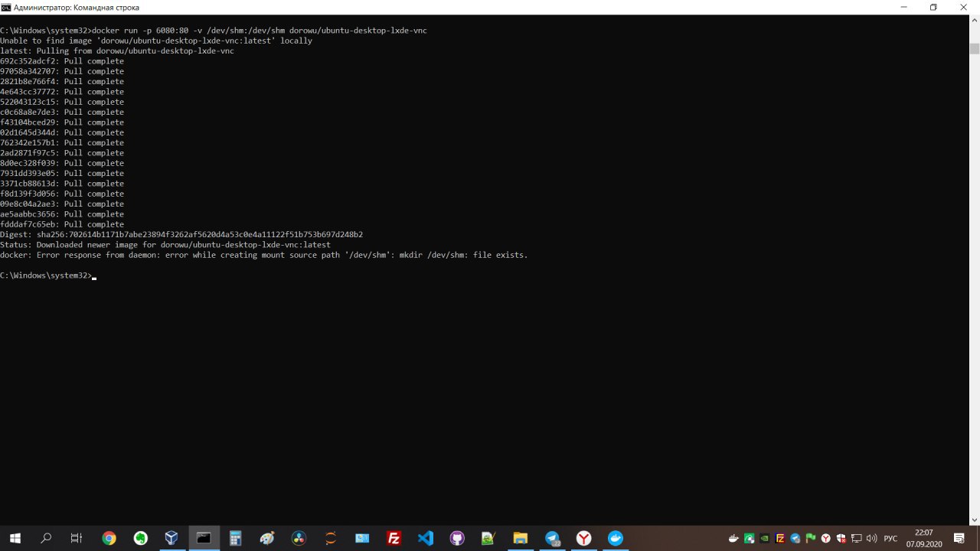The width and height of the screenshot is (980, 551).
Task: Open Windows Security shield tray icon
Action: pyautogui.click(x=841, y=538)
